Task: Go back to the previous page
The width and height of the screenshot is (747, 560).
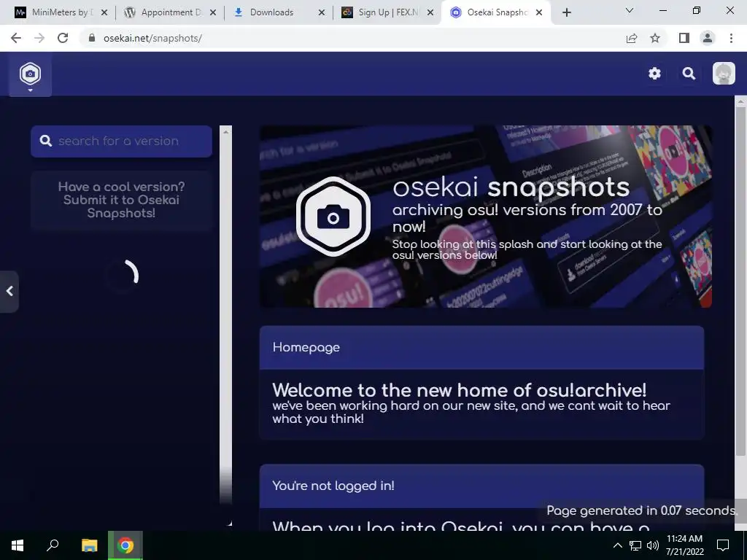Action: (x=16, y=38)
